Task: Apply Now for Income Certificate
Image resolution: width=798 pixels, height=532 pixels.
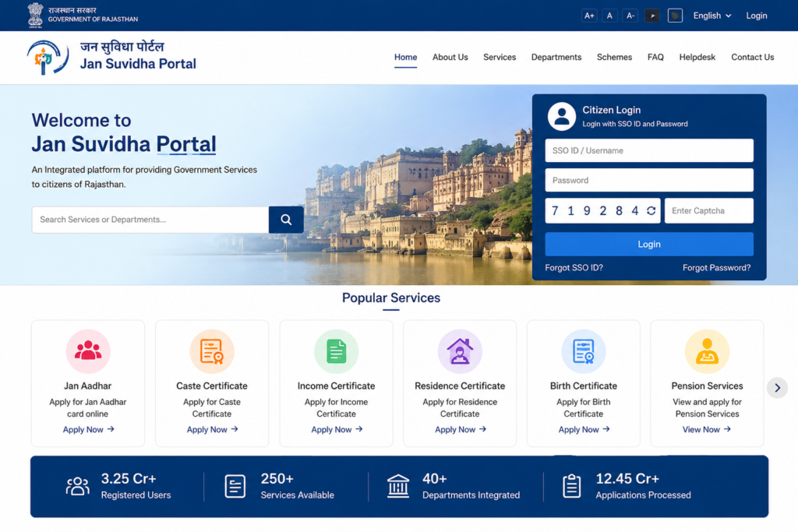Action: click(x=337, y=429)
